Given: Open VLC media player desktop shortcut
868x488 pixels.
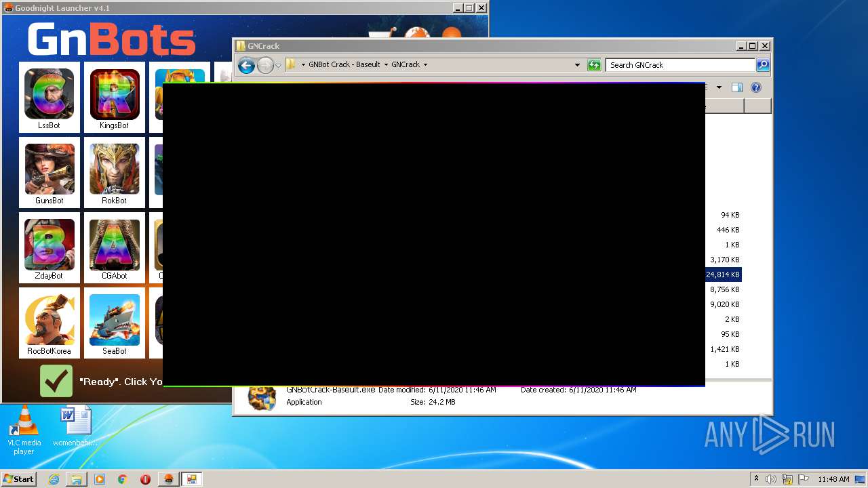Looking at the screenshot, I should tap(24, 430).
